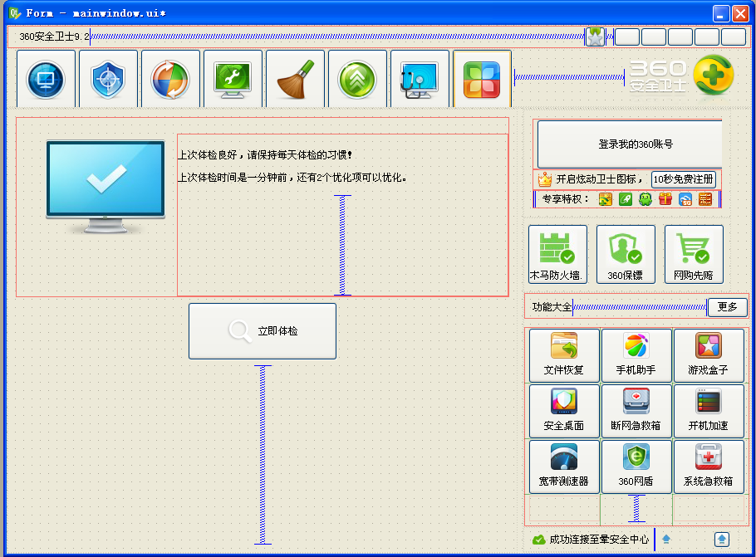756x557 pixels.
Task: Click the large monitor checkmark image
Action: tap(106, 187)
